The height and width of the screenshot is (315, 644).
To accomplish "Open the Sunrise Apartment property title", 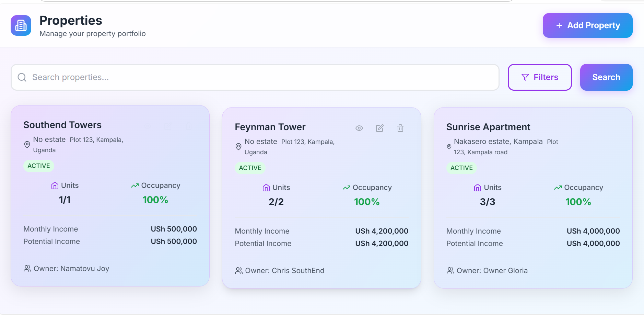I will tap(488, 127).
